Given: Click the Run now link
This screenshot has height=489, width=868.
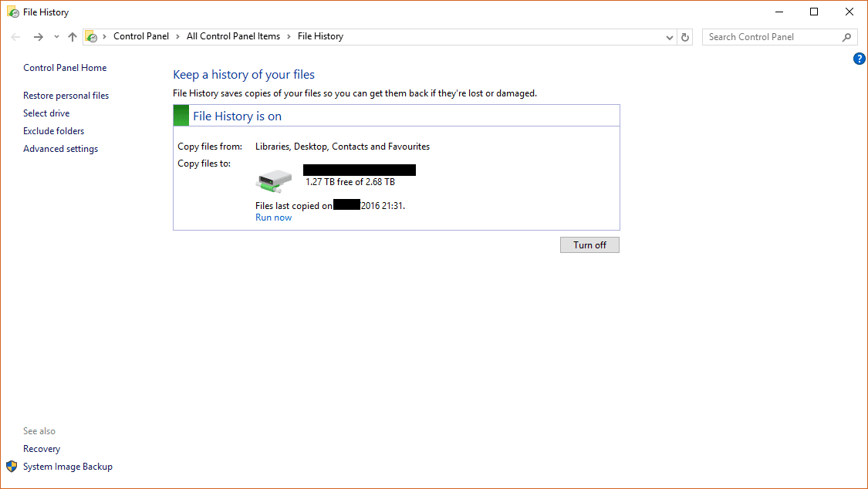Looking at the screenshot, I should [273, 217].
